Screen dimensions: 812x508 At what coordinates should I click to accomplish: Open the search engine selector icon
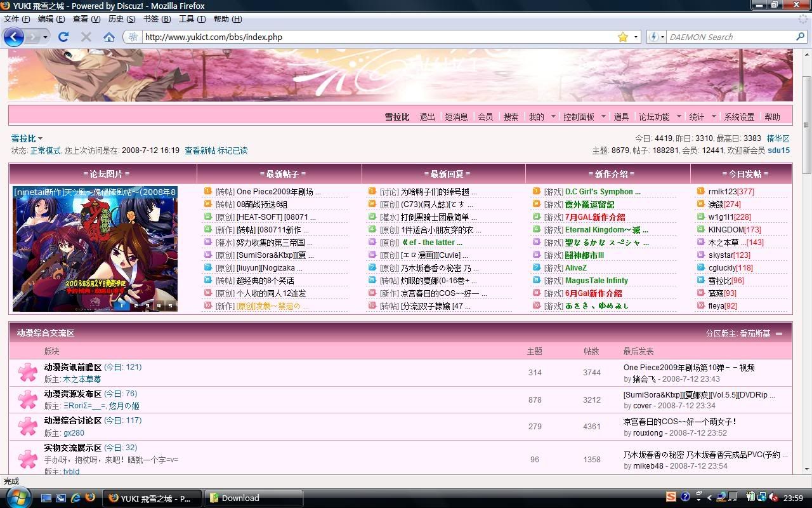[653, 37]
